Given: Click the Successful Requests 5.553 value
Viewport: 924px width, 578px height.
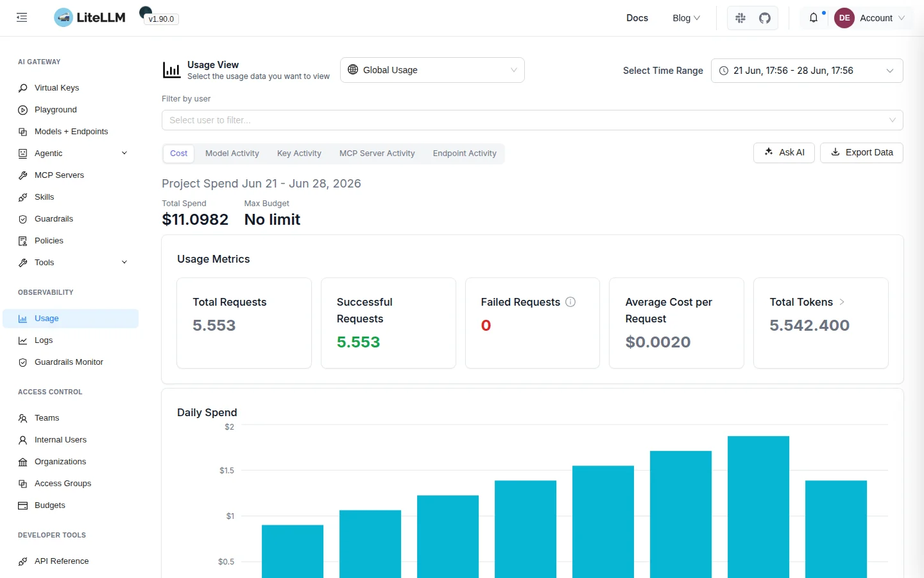Looking at the screenshot, I should coord(359,342).
